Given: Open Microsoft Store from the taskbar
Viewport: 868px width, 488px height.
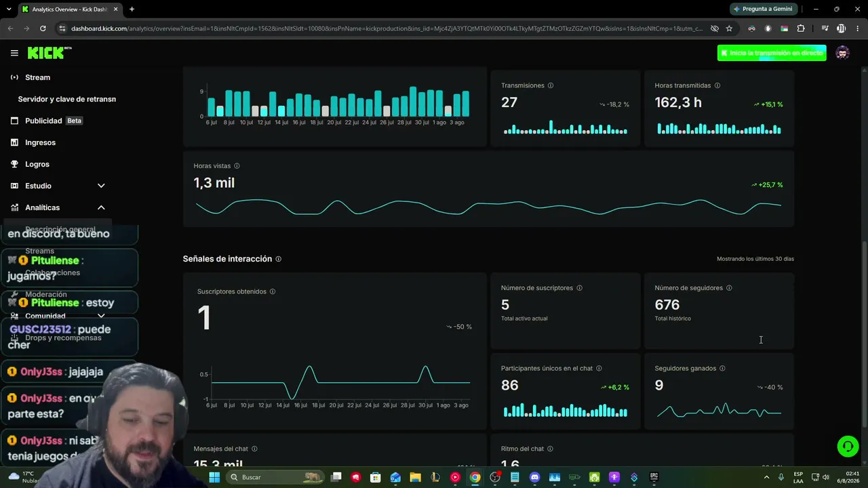Looking at the screenshot, I should tap(376, 477).
